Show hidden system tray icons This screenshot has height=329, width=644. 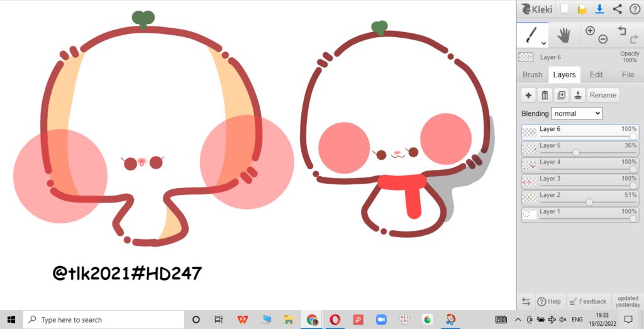(518, 320)
